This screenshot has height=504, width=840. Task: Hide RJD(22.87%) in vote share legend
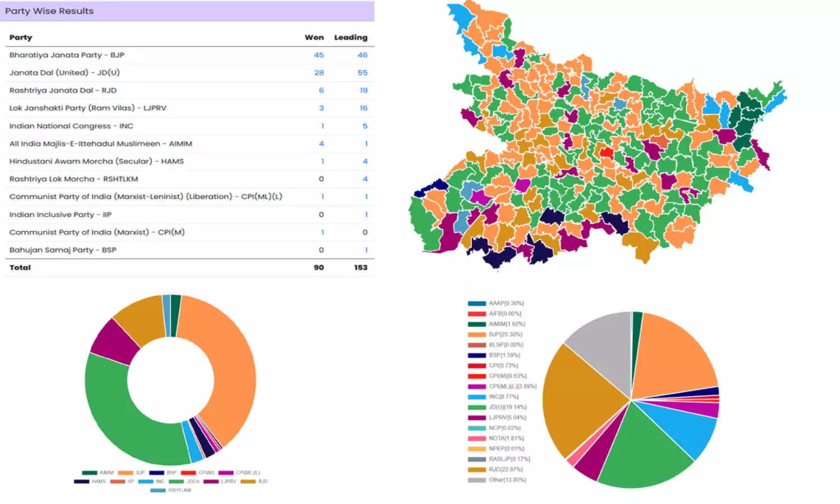(477, 470)
